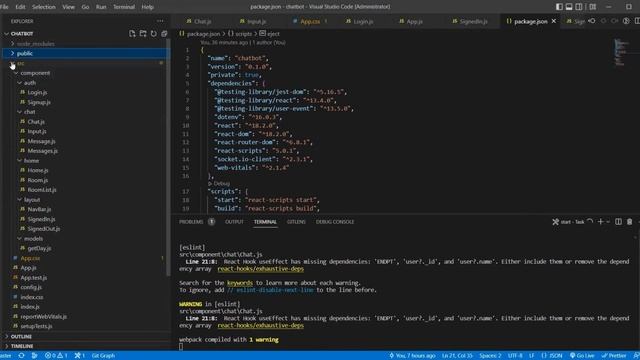Toggle primary side bar layout icon

[x=559, y=7]
